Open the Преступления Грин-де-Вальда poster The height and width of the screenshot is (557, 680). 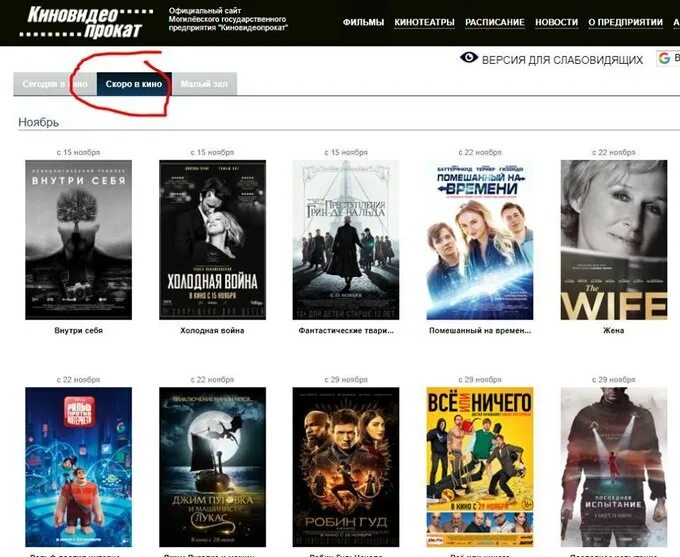[x=346, y=240]
